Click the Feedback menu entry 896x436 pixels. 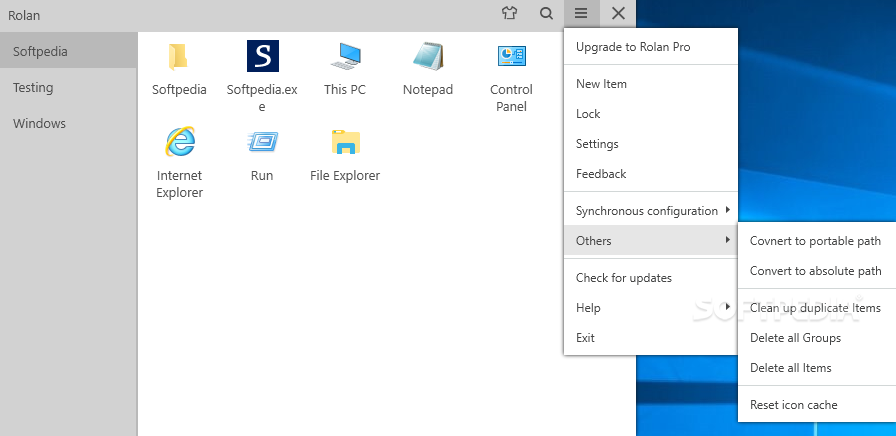[650, 174]
